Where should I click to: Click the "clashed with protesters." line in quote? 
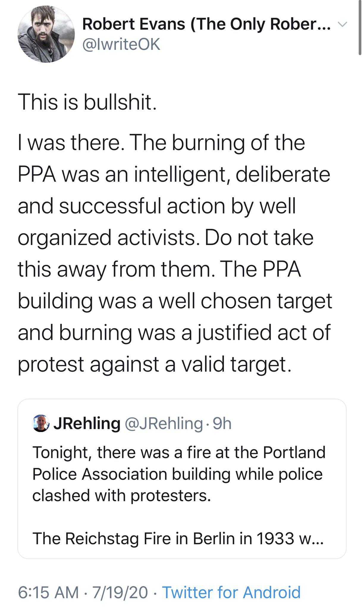(121, 495)
